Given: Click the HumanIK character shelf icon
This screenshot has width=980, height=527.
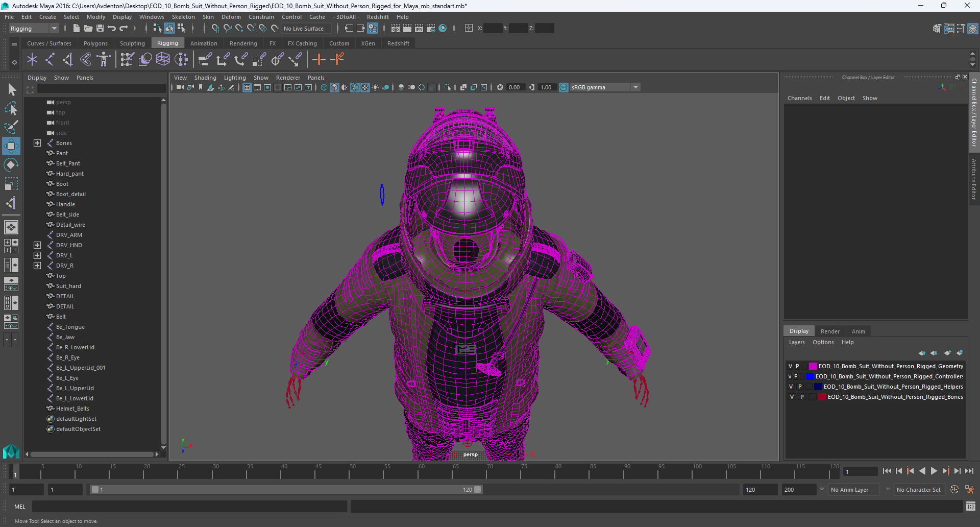Looking at the screenshot, I should pos(104,60).
